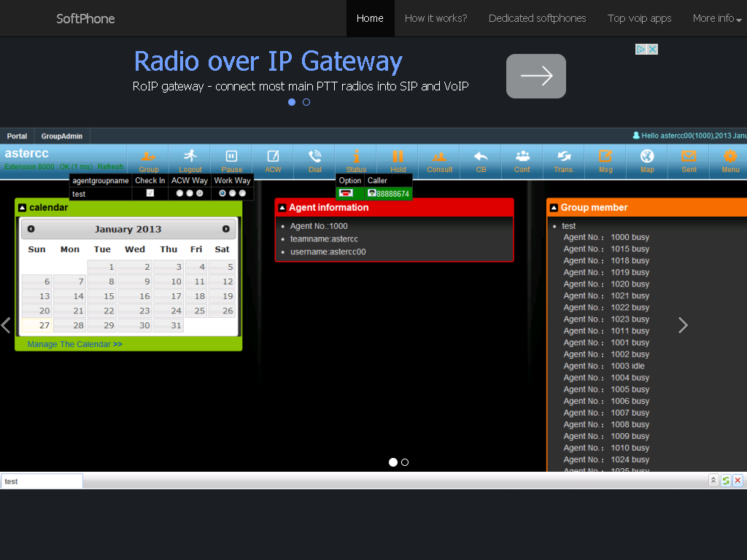
Task: Click the Dial phone icon
Action: [x=314, y=157]
